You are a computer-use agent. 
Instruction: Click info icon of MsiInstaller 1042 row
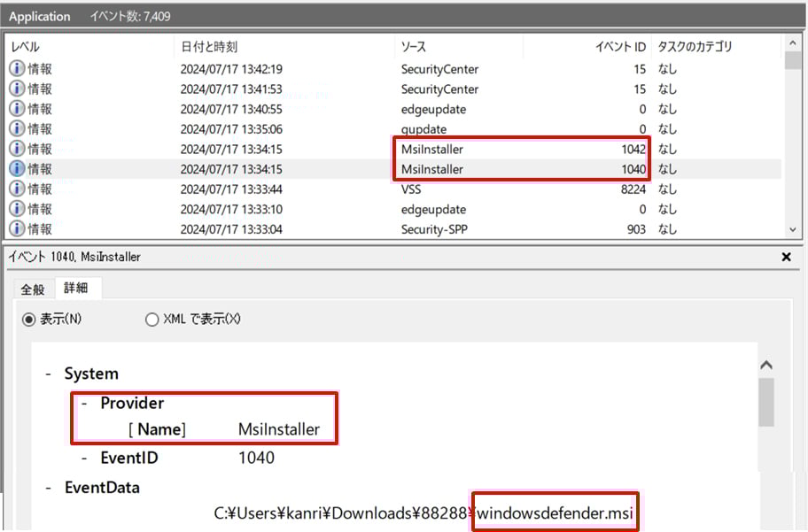(17, 149)
